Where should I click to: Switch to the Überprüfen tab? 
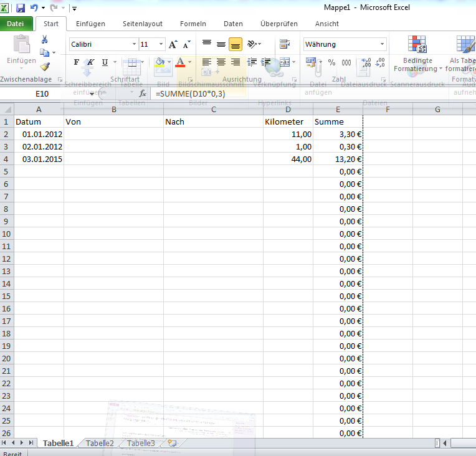click(x=279, y=24)
